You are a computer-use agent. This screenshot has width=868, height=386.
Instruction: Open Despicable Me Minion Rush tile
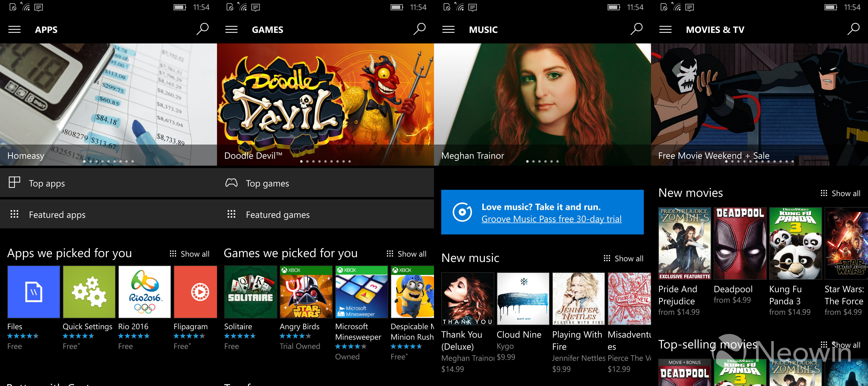click(413, 292)
